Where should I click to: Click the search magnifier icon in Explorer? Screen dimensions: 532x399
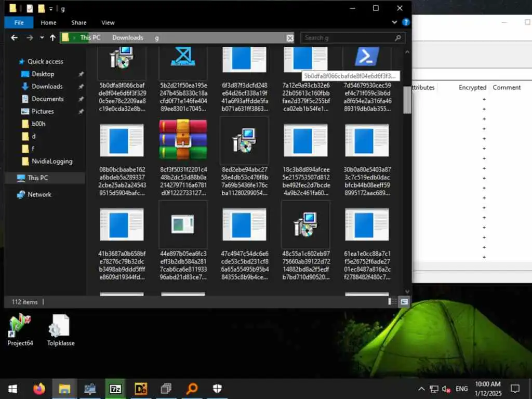coord(398,37)
